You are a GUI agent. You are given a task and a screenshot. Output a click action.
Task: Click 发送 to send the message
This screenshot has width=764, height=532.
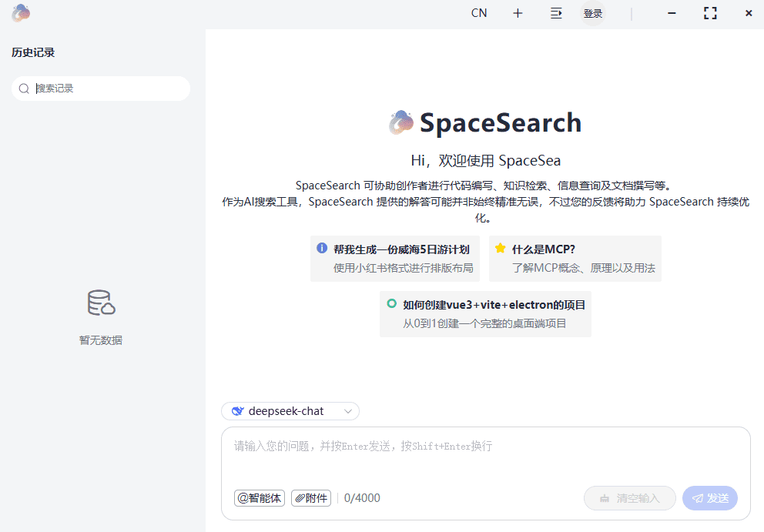pyautogui.click(x=709, y=498)
